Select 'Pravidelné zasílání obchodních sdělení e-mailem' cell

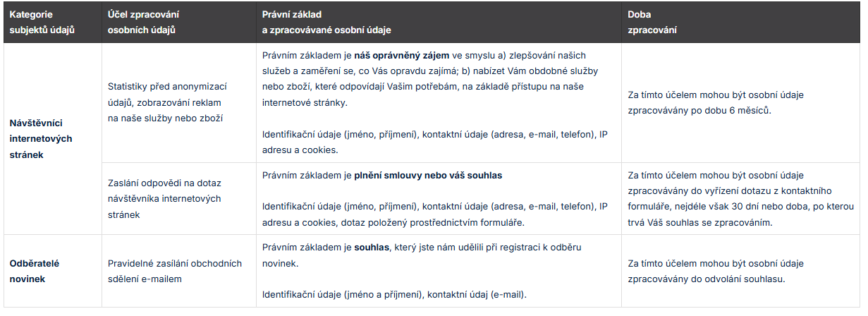pyautogui.click(x=175, y=271)
